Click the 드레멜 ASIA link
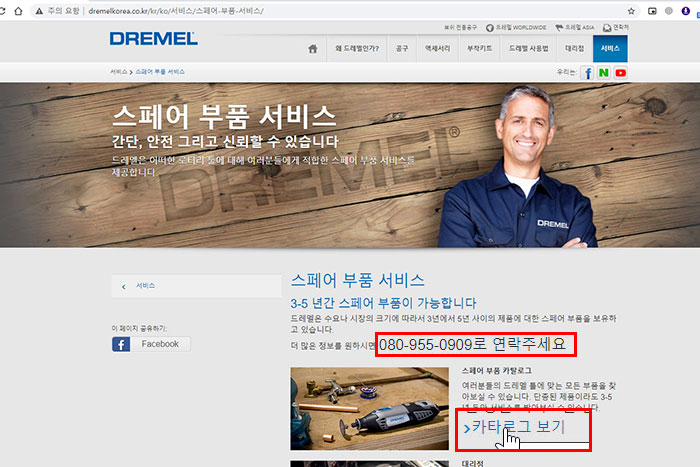The image size is (700, 467). (x=575, y=28)
